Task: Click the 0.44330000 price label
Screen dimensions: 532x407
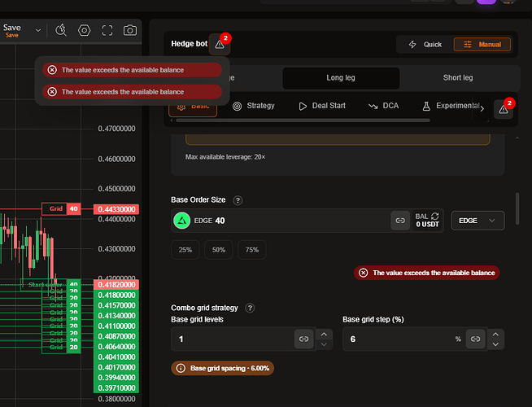Action: click(116, 209)
